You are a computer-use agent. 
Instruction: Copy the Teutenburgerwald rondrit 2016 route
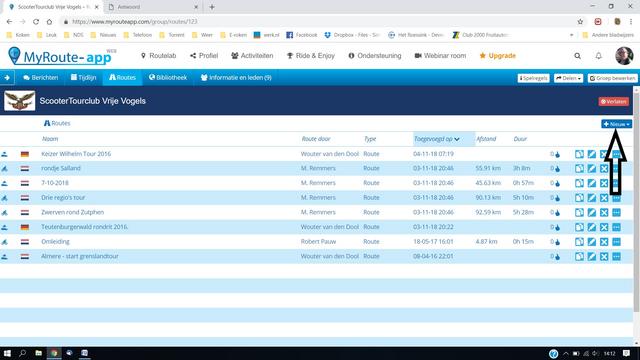click(x=579, y=227)
